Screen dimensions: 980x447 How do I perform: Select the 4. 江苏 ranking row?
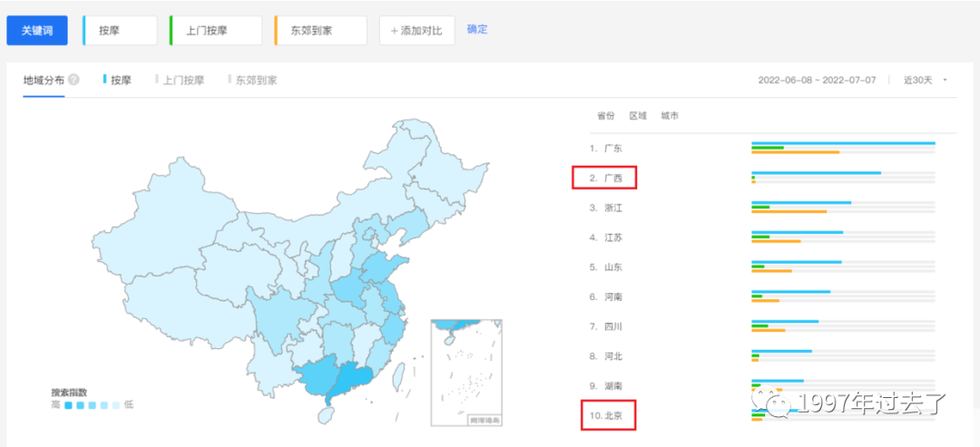pyautogui.click(x=762, y=238)
